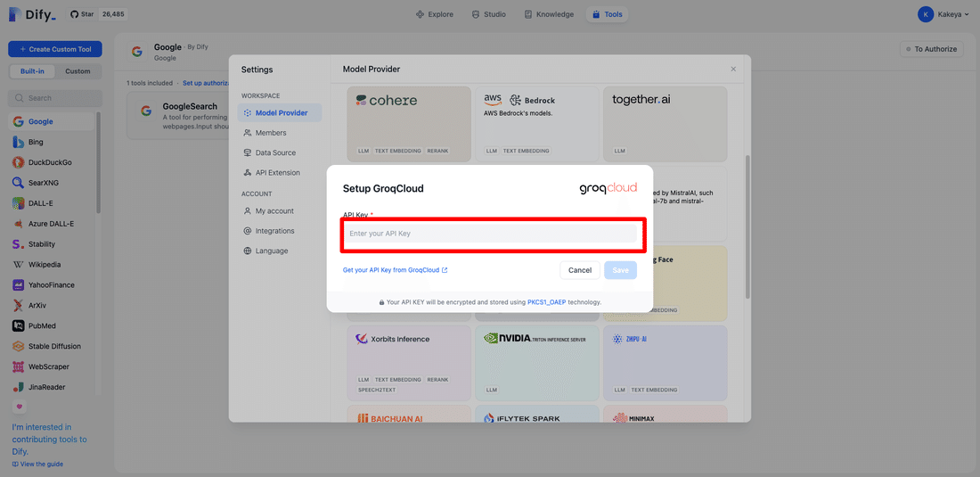Select the AWS Bedrock provider card
Image resolution: width=980 pixels, height=477 pixels.
pos(537,124)
